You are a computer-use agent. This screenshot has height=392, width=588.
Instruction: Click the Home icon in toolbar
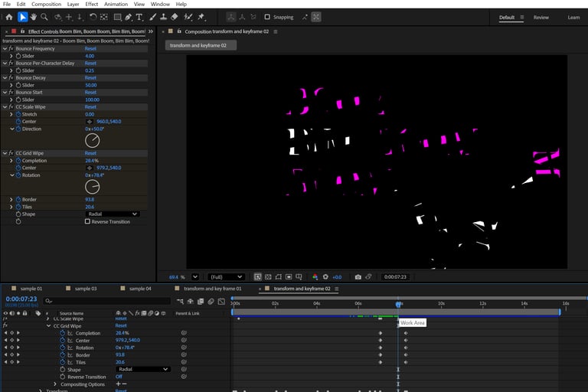8,17
